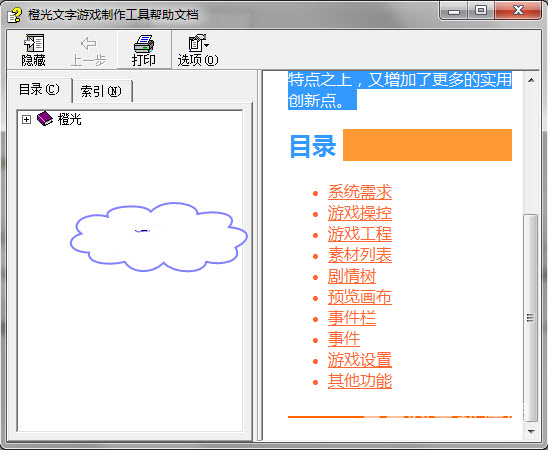Open the 系统需求 link

[x=360, y=192]
